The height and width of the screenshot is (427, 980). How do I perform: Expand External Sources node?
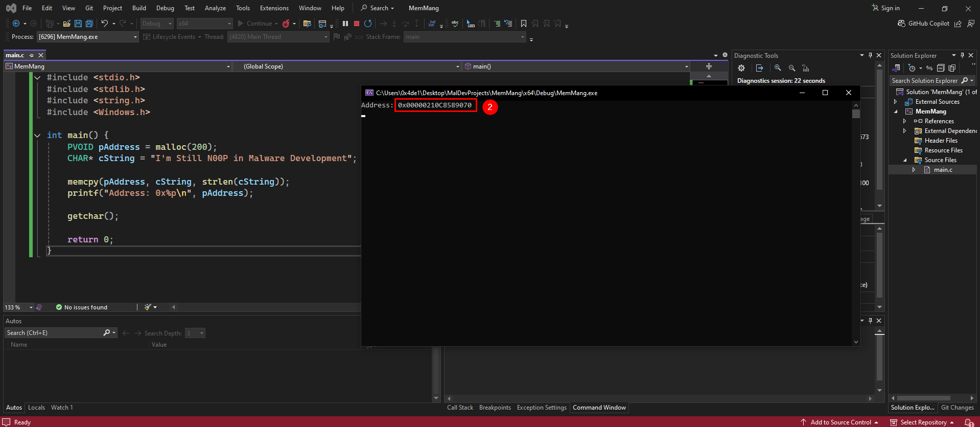[x=895, y=102]
